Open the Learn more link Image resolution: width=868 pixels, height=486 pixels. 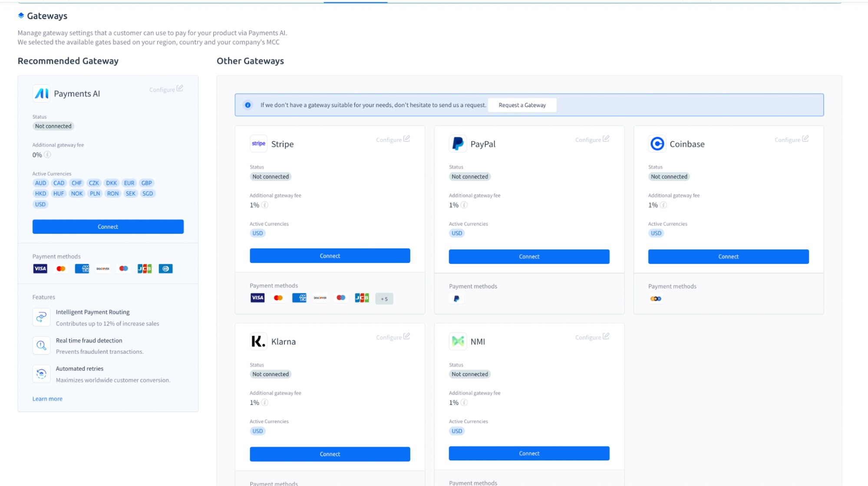click(47, 399)
